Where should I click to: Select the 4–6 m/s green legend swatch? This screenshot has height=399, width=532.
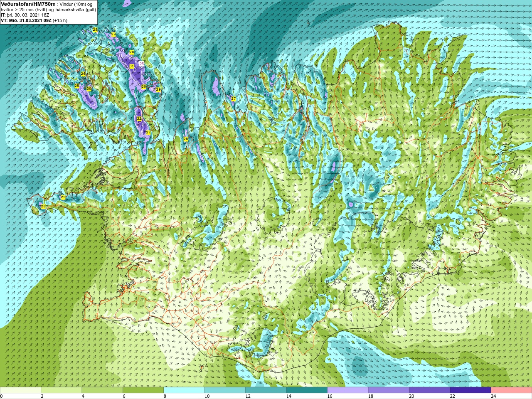point(102,390)
